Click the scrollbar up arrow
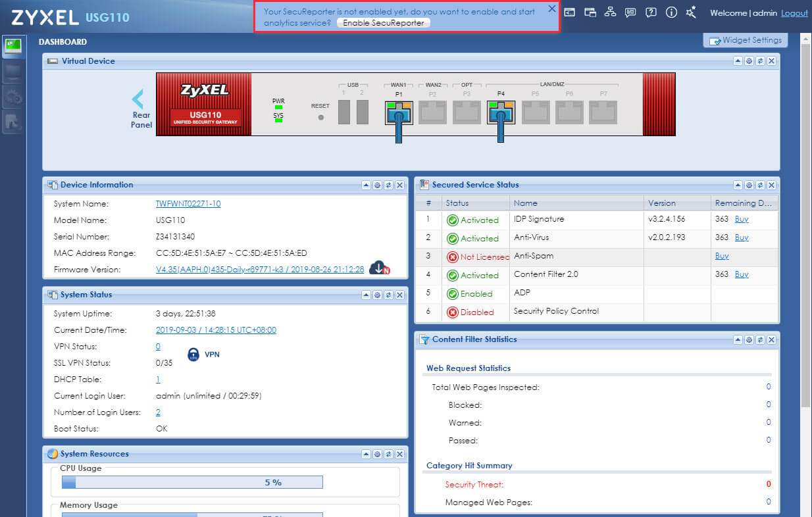Viewport: 812px width, 517px height. point(806,39)
